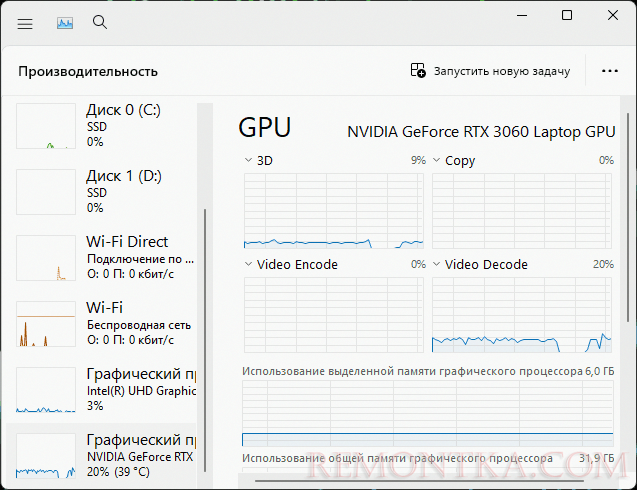Close the Task Manager window
The image size is (637, 490).
coord(613,15)
